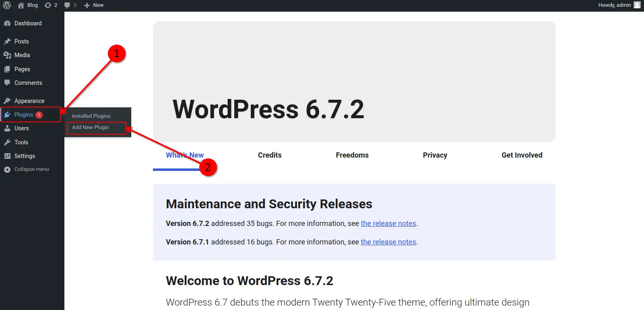Open the Dashboard menu item
The width and height of the screenshot is (644, 310).
point(28,23)
